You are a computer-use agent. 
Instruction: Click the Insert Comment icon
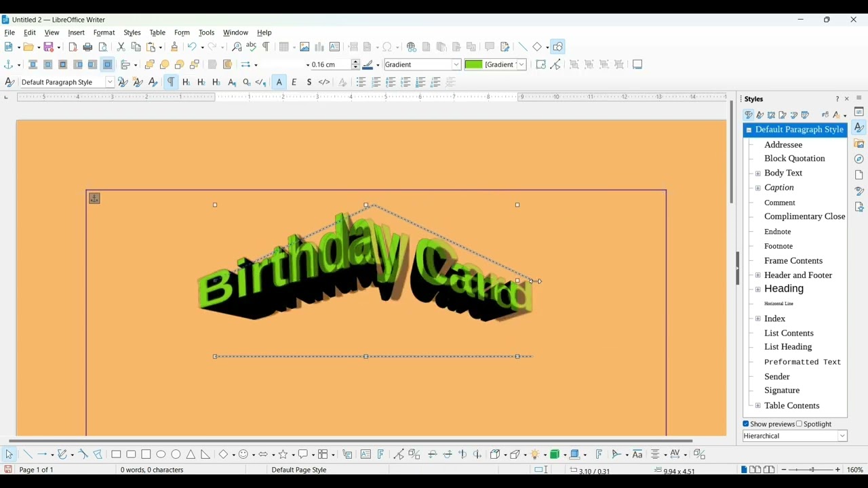click(x=490, y=47)
